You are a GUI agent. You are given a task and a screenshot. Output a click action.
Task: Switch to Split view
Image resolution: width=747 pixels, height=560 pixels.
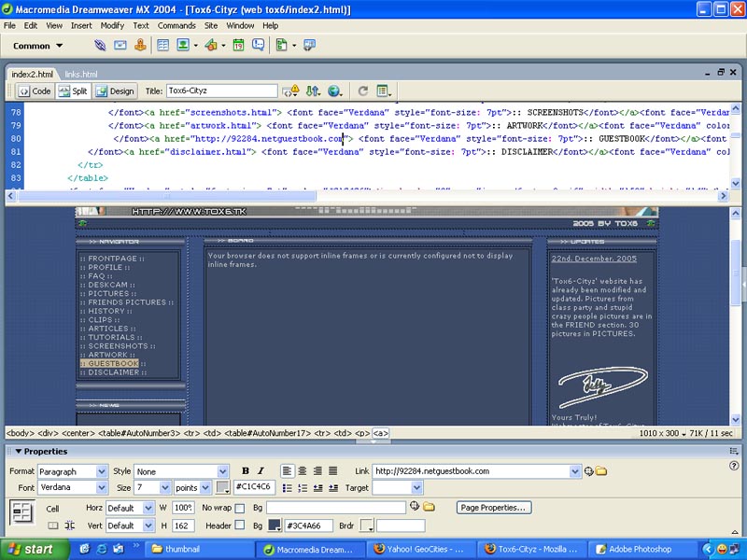(x=73, y=91)
